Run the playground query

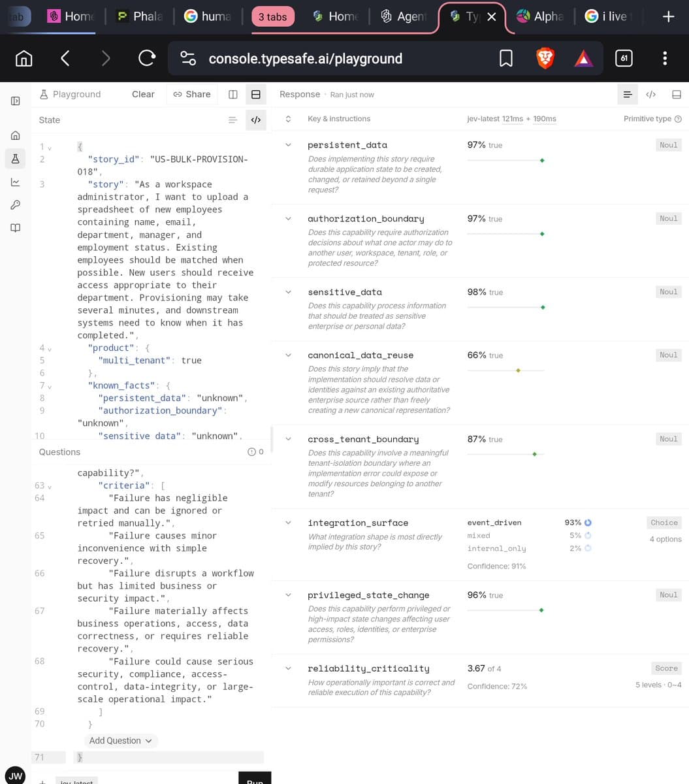[x=255, y=779]
